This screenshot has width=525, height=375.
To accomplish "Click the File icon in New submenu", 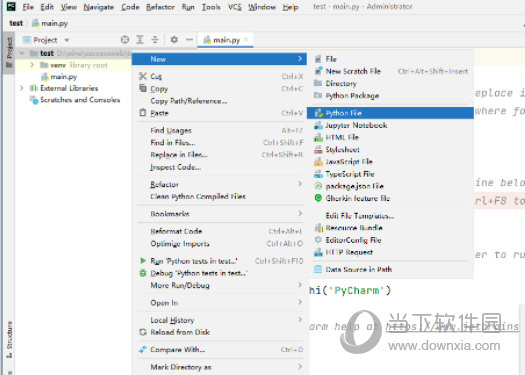I will click(318, 59).
